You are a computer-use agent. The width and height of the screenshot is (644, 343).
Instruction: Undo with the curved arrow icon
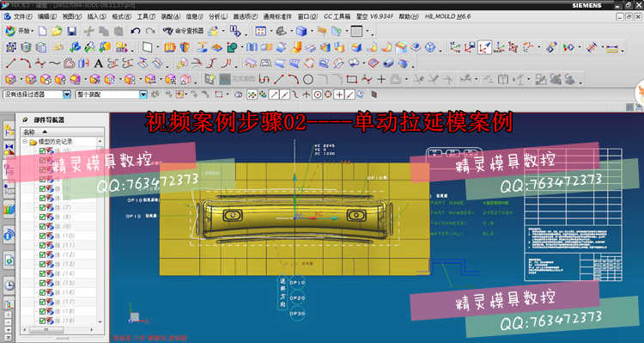[136, 31]
